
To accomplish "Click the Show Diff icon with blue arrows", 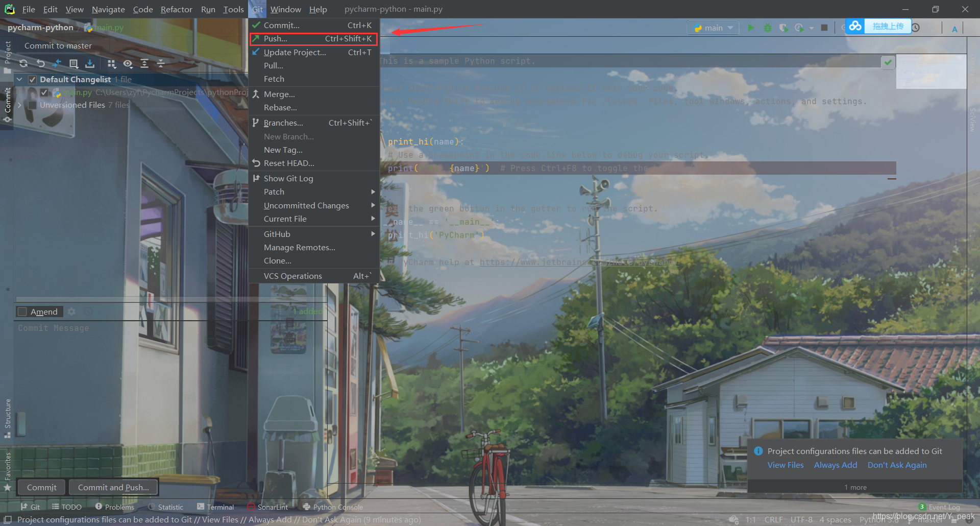I will pos(57,63).
